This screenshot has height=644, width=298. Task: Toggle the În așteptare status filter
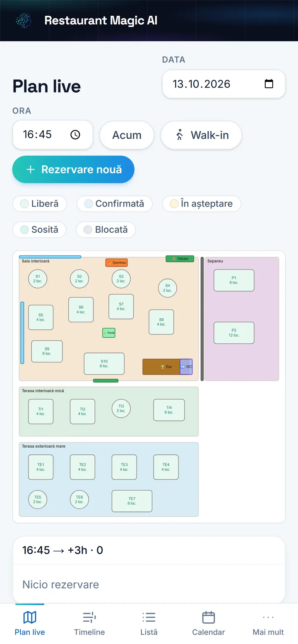tap(201, 204)
